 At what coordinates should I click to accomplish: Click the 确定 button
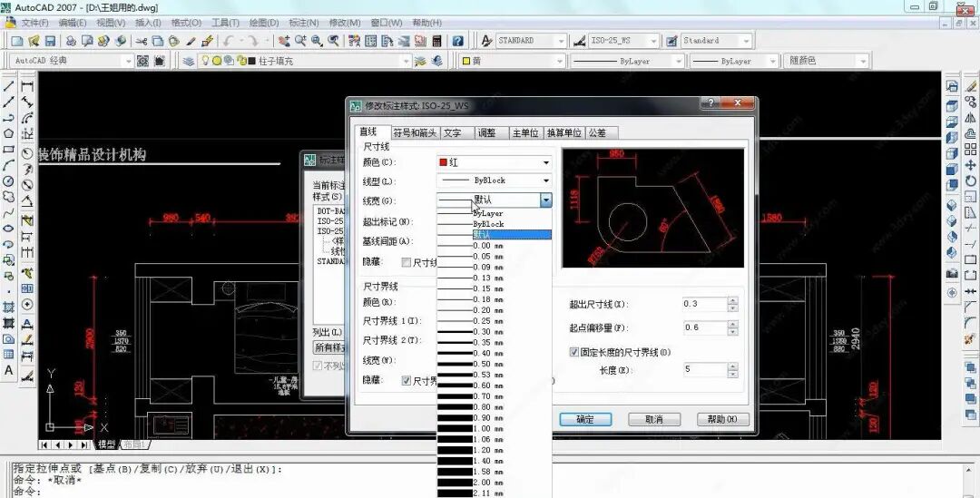(x=585, y=419)
